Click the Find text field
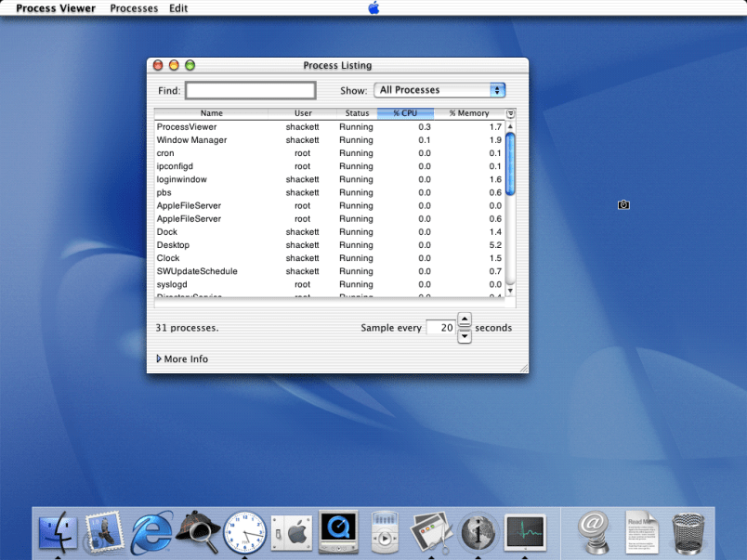This screenshot has height=560, width=747. (x=251, y=91)
